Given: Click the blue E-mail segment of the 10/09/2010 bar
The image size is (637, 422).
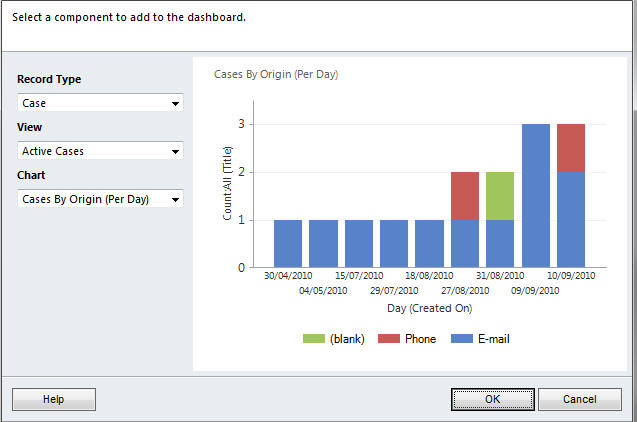Looking at the screenshot, I should [x=571, y=220].
